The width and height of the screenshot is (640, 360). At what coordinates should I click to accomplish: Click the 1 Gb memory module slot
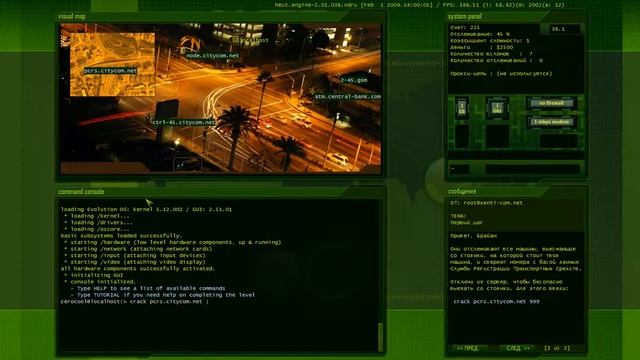(x=462, y=108)
